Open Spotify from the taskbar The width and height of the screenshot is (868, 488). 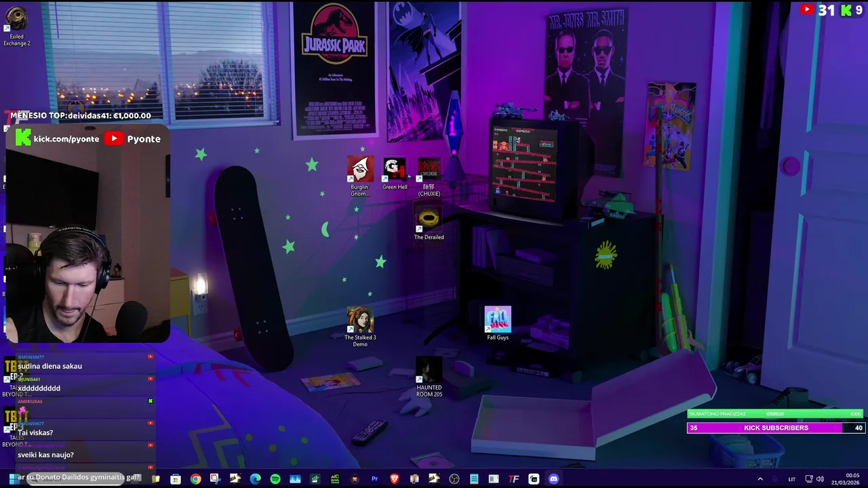(x=275, y=479)
